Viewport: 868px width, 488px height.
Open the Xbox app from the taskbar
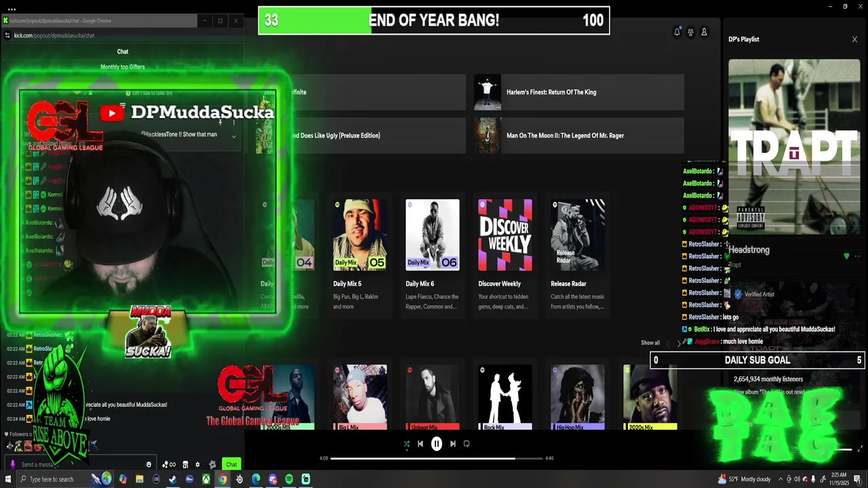205,479
